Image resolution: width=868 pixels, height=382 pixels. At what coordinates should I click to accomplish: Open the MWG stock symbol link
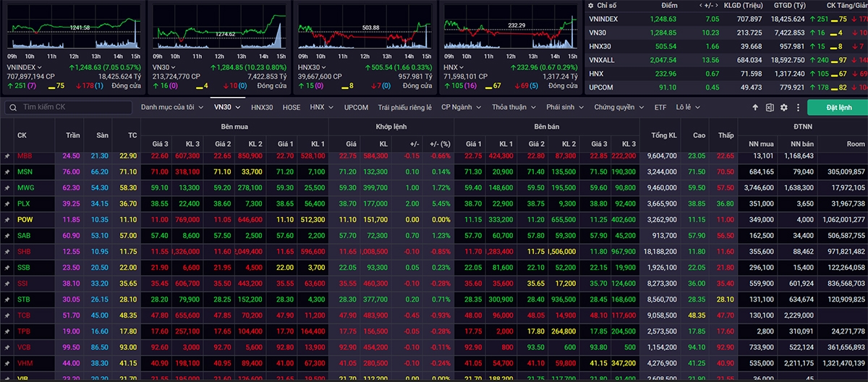pos(25,187)
